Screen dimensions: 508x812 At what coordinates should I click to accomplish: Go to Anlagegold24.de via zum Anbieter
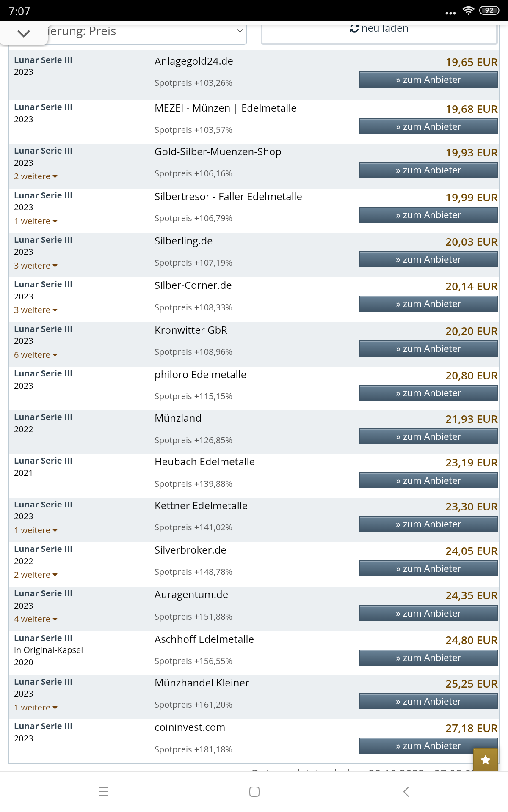428,80
